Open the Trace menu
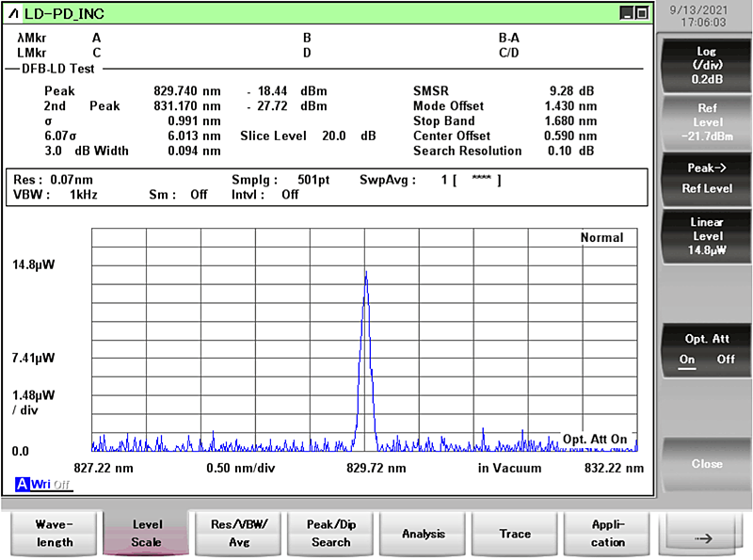Screen dimensions: 753x560 (x=515, y=533)
